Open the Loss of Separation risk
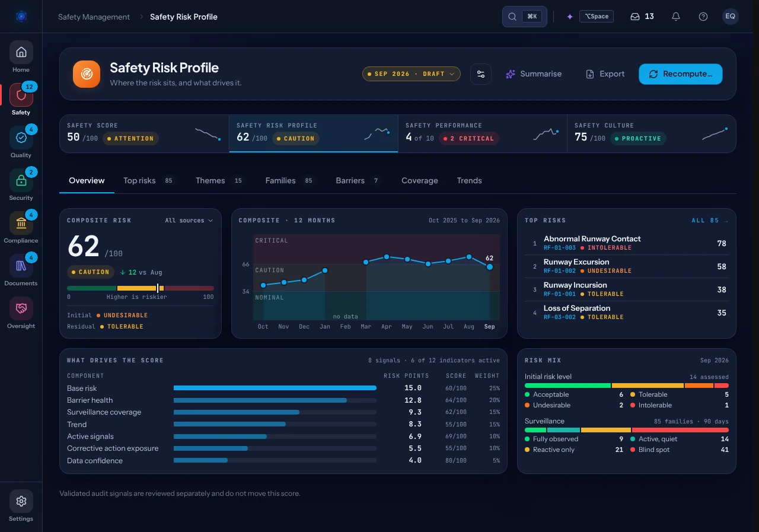759x532 pixels. (627, 313)
